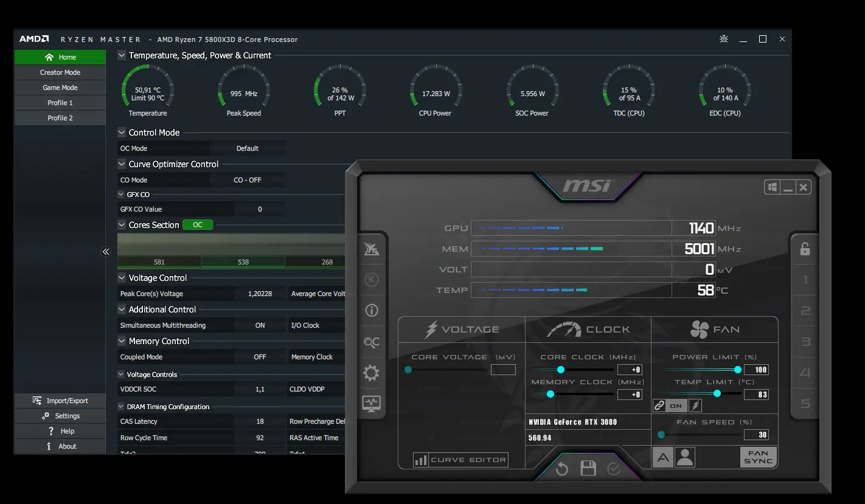The height and width of the screenshot is (504, 865).
Task: Click the Temp Limit slider handle
Action: click(x=717, y=394)
